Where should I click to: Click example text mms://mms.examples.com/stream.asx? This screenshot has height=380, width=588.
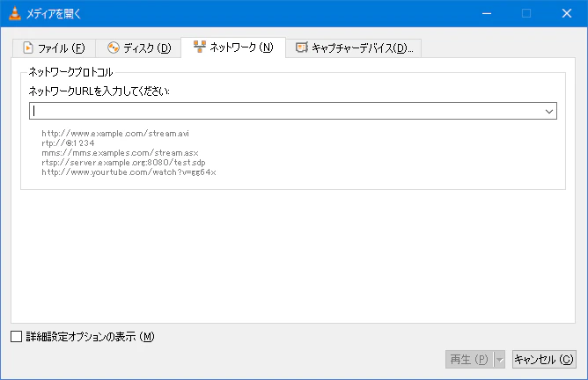pos(120,153)
